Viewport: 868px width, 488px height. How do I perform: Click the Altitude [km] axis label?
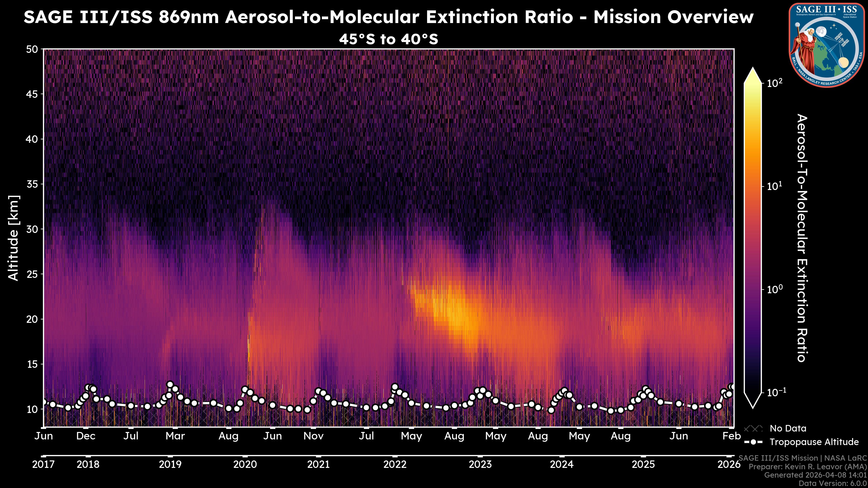coord(14,238)
